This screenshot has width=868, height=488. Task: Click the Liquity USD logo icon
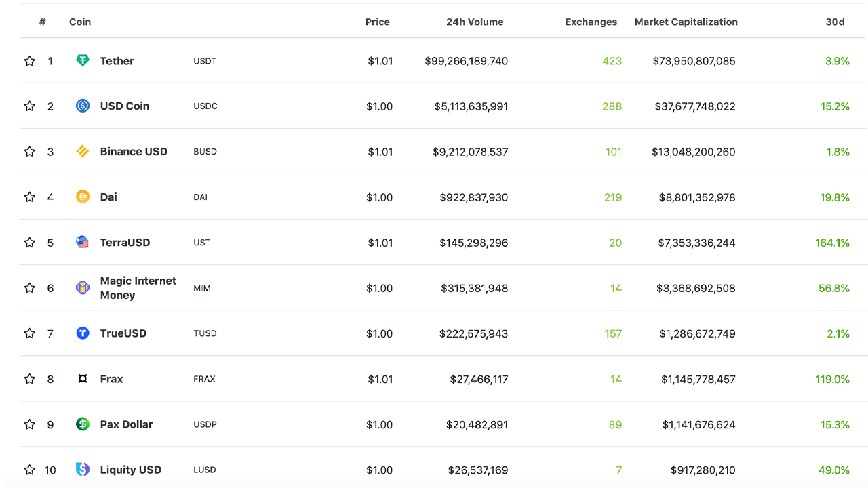(83, 469)
